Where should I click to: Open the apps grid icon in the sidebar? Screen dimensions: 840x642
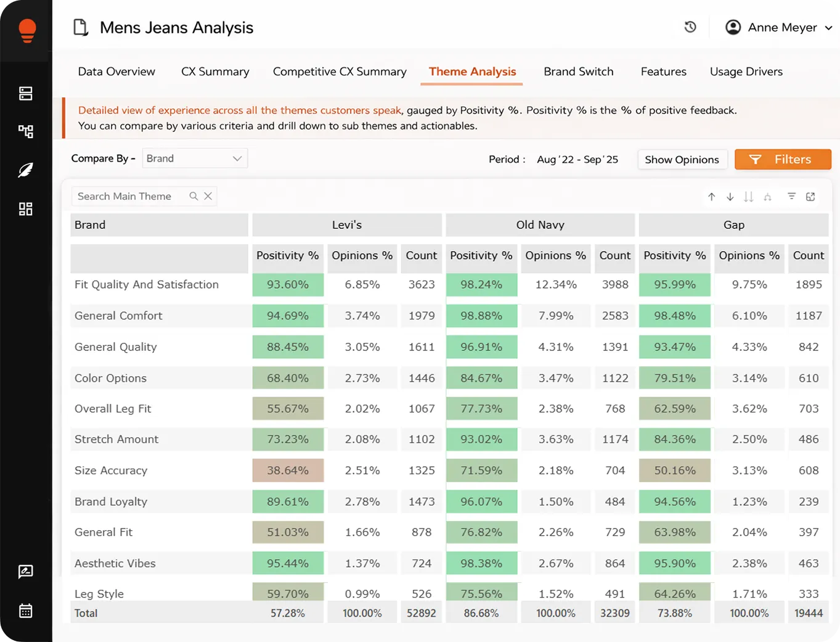(25, 208)
